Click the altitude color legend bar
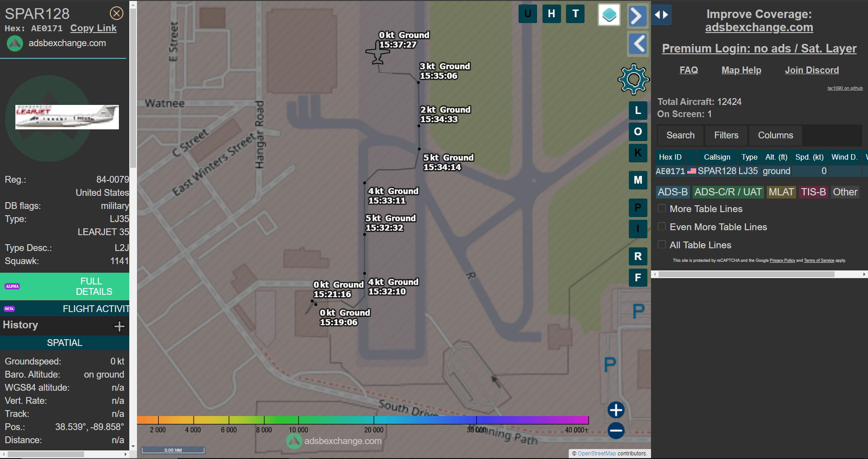This screenshot has height=459, width=868. tap(363, 420)
